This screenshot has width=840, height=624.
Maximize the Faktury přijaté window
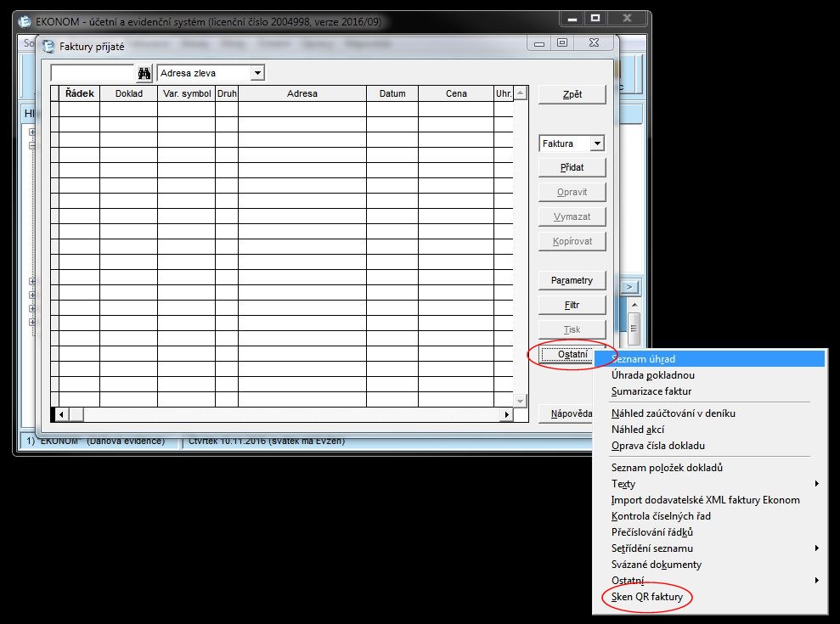tap(562, 42)
